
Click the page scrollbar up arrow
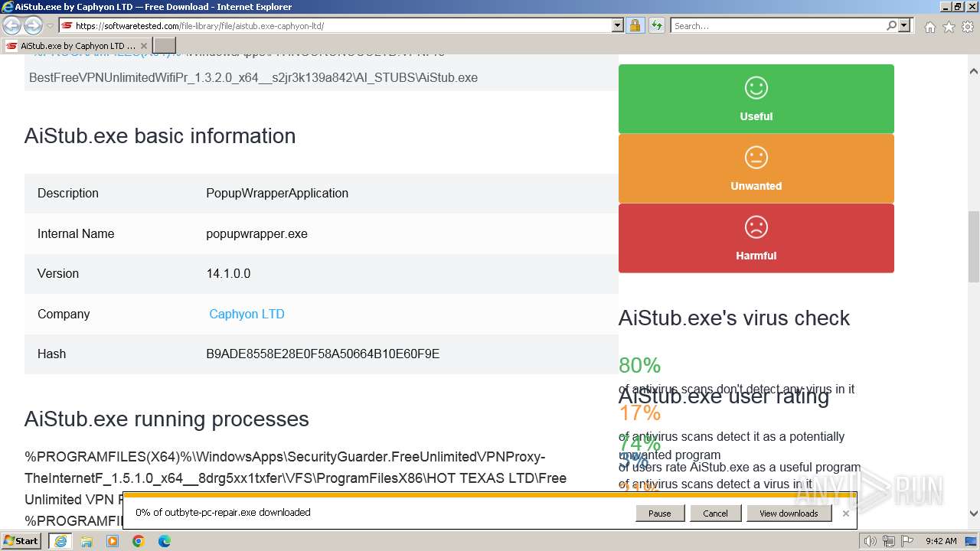coord(974,71)
